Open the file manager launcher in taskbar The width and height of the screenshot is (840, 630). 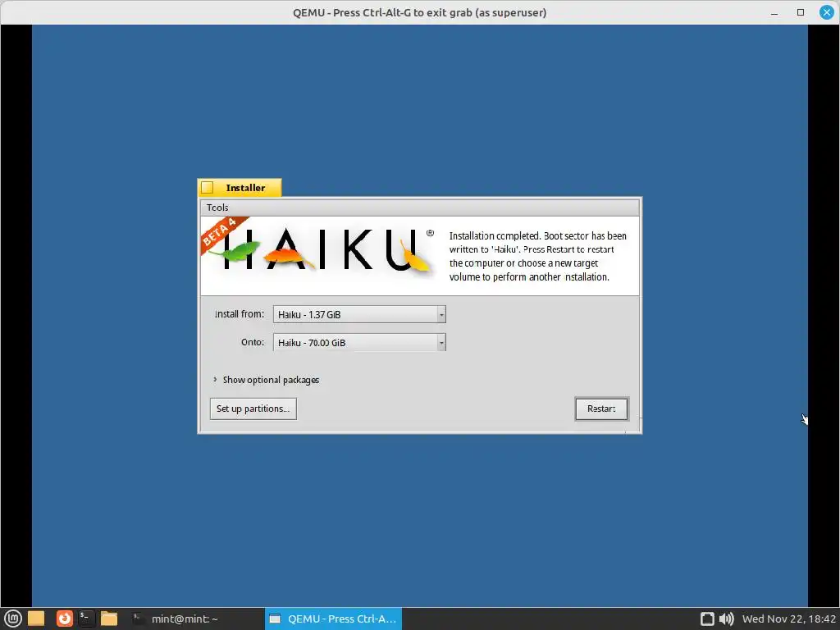click(109, 619)
